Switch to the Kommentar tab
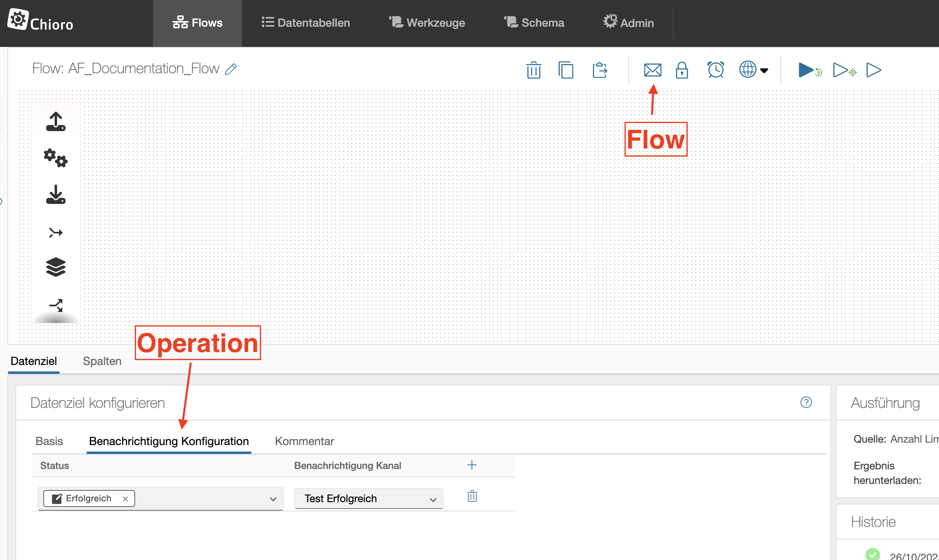 coord(304,441)
